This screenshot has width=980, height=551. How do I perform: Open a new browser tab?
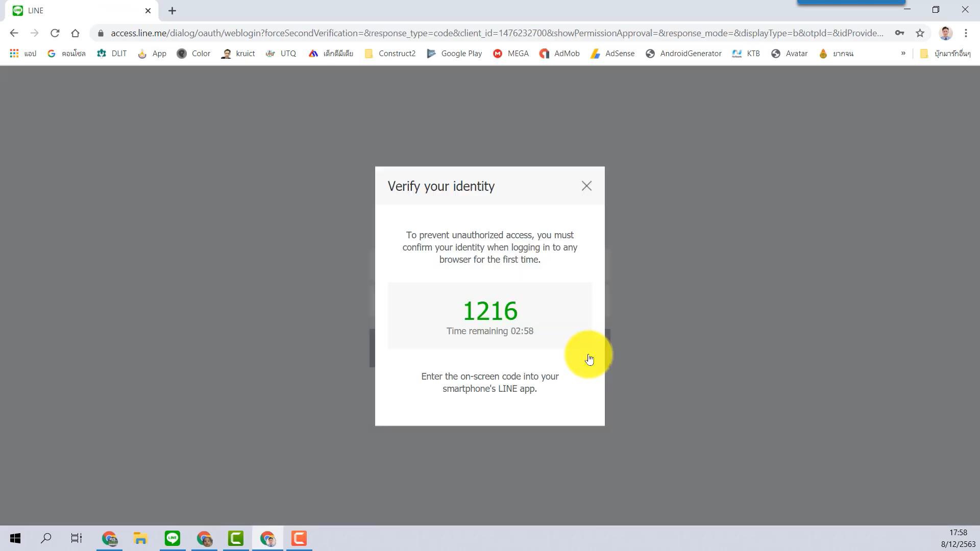pyautogui.click(x=172, y=11)
